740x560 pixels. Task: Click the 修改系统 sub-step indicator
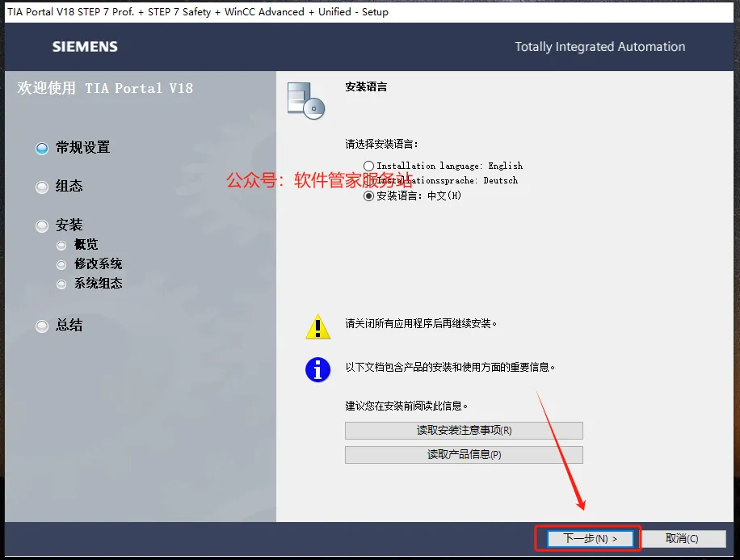[x=61, y=265]
